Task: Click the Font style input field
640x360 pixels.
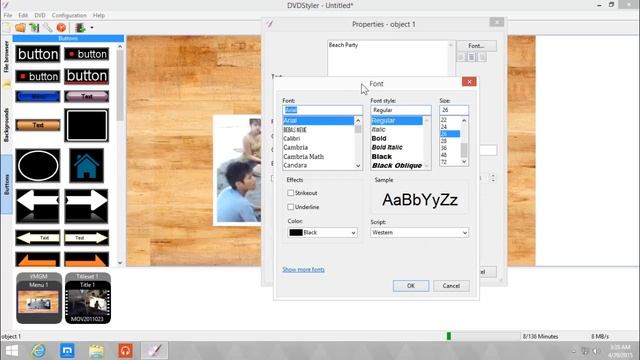Action: pos(400,110)
